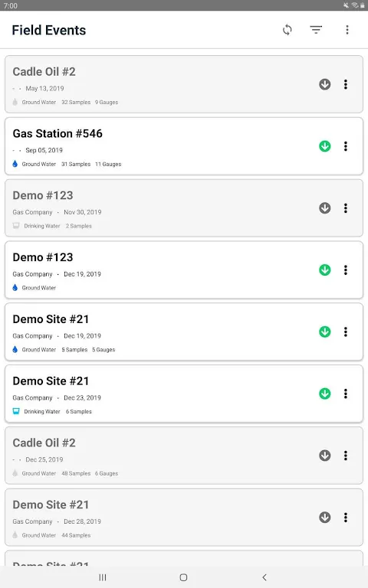
Task: Download Demo #123 Nov 30 event
Action: [x=325, y=208]
